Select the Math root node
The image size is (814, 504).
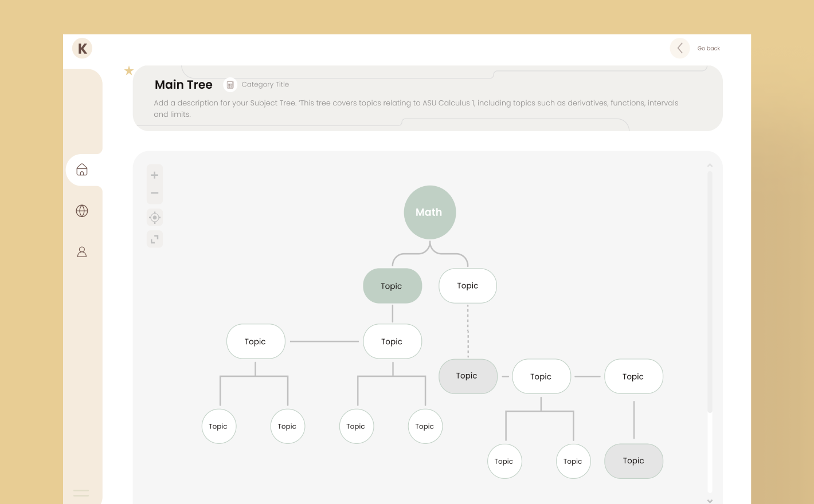(x=429, y=212)
